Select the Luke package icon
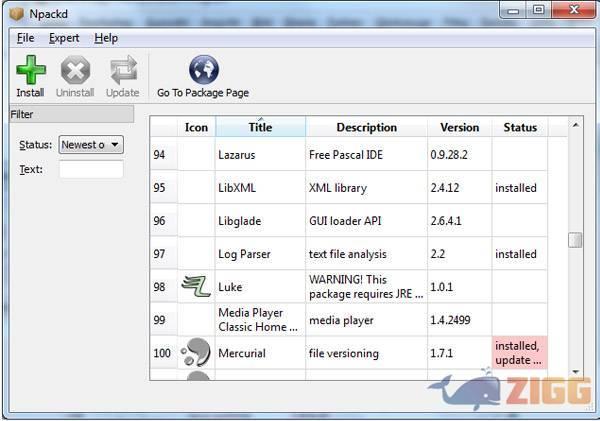 pyautogui.click(x=196, y=287)
